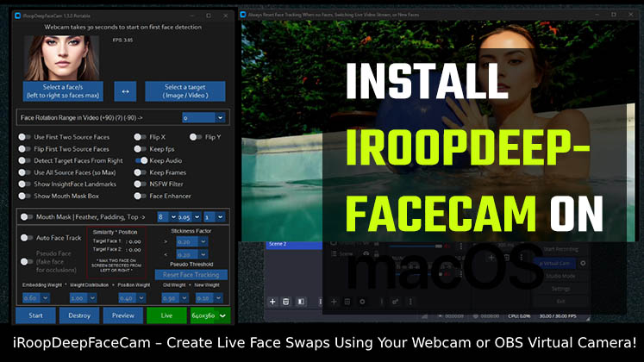Viewport: 644px width, 362px height.
Task: Open Face Rotation Range dropdown
Action: coord(203,118)
